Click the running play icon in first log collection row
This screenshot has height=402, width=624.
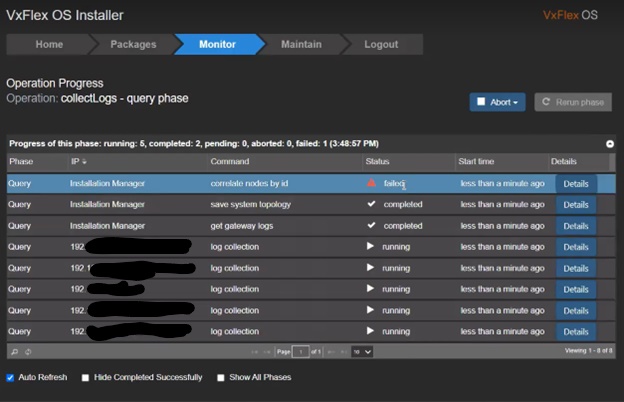coord(372,246)
